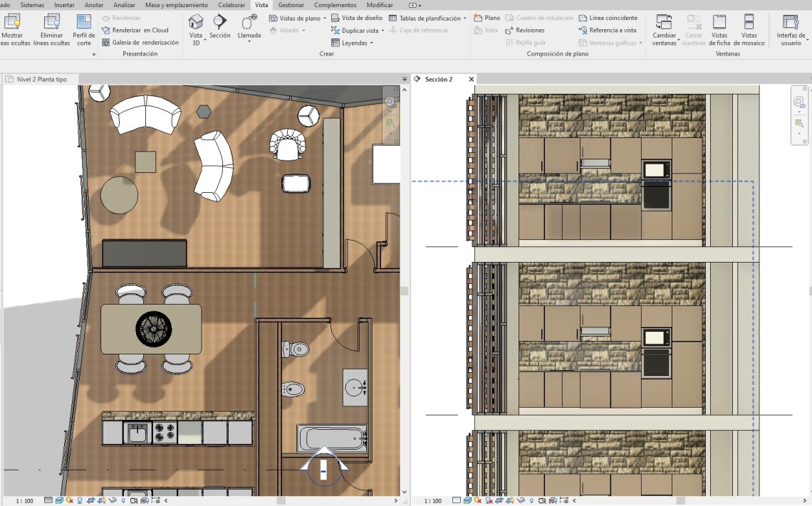Toggle sun path in left view control bar
The width and height of the screenshot is (812, 506).
[69, 501]
